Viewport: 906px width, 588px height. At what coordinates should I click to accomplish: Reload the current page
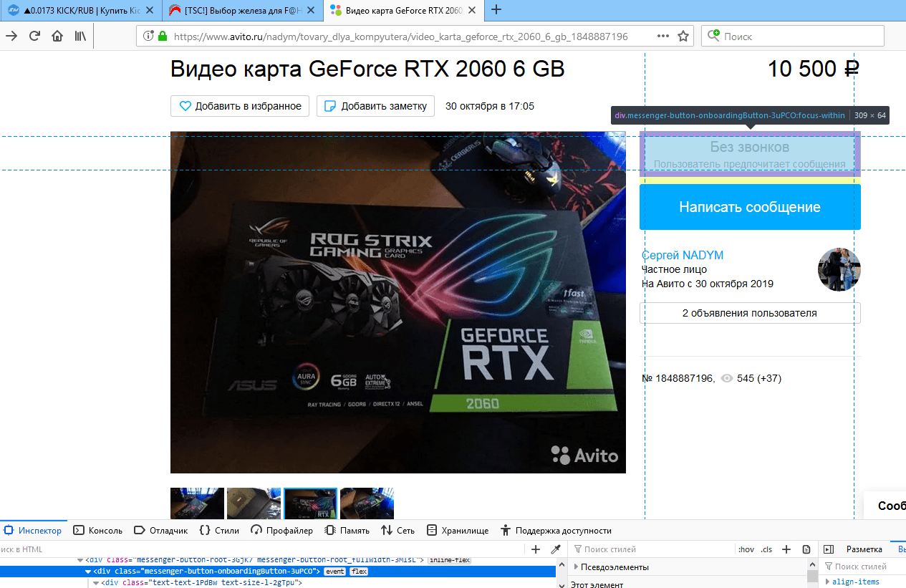click(x=34, y=36)
